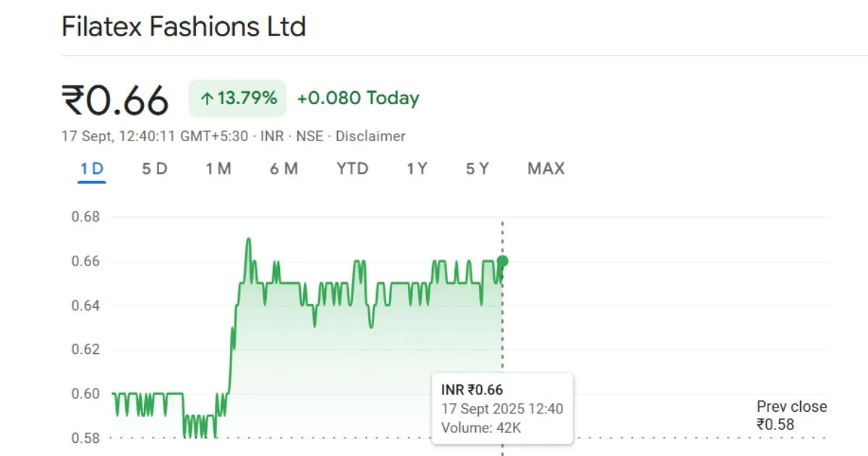The height and width of the screenshot is (456, 868).
Task: Click the 0.68 y-axis label
Action: coord(85,217)
